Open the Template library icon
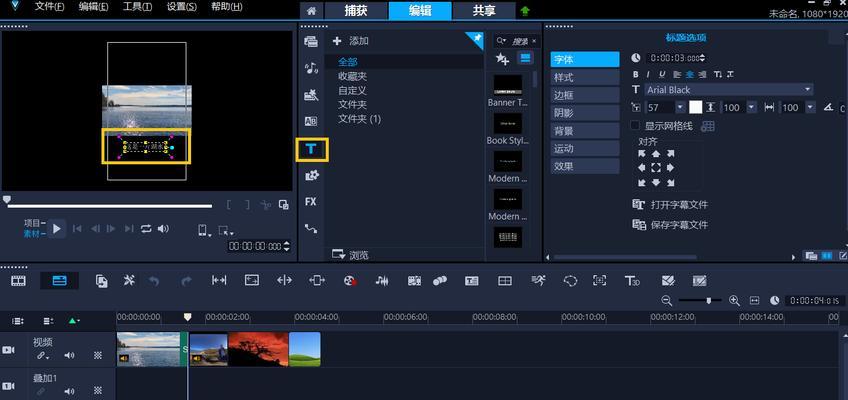Image resolution: width=848 pixels, height=400 pixels. [311, 95]
